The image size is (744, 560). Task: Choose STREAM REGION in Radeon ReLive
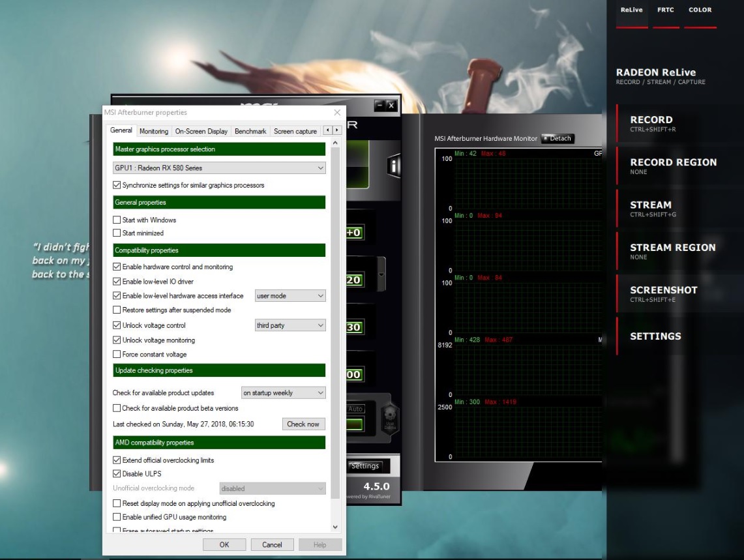(x=679, y=252)
